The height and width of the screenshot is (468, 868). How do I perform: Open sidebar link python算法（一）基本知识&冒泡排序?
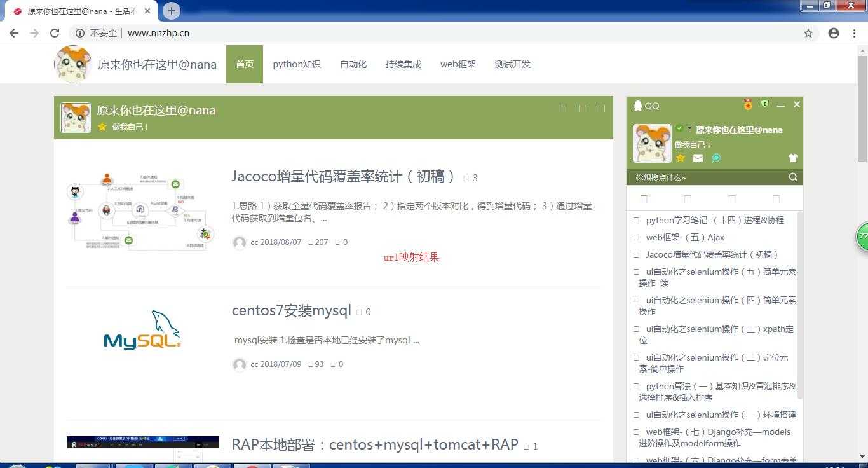[717, 392]
